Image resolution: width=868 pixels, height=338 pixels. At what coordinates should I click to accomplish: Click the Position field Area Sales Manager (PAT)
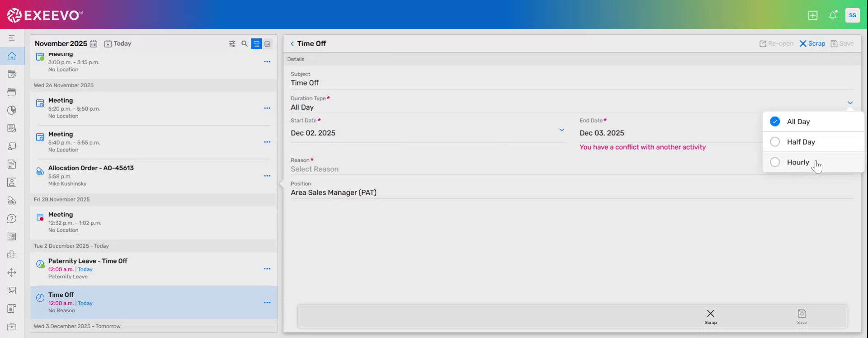click(572, 192)
